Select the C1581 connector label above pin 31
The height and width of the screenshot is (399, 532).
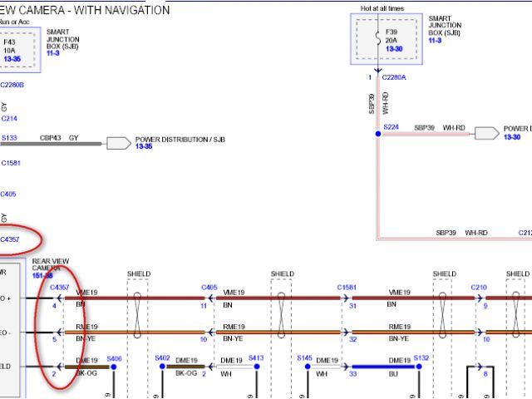(x=347, y=287)
